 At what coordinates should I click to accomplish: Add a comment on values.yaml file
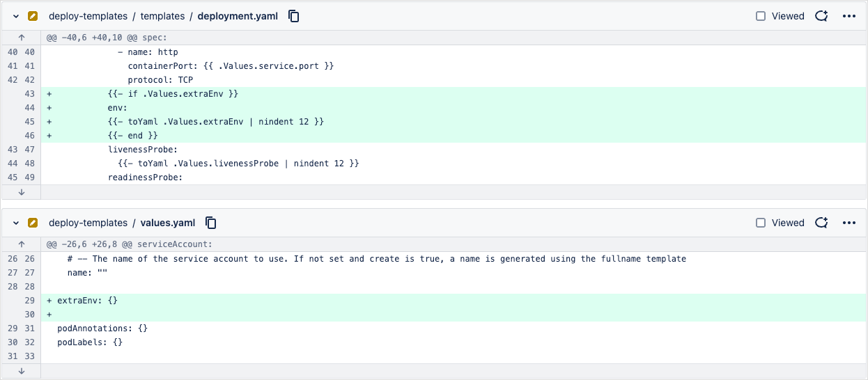[x=821, y=223]
